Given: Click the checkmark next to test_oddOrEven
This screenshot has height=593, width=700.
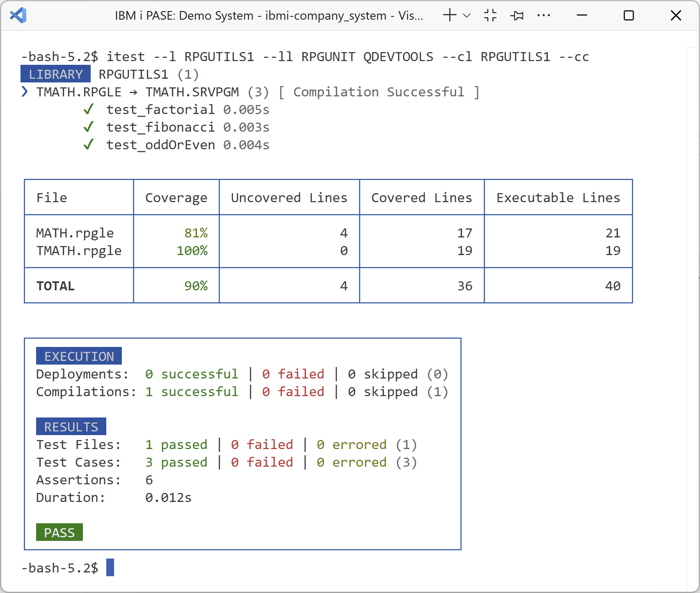Looking at the screenshot, I should pos(88,144).
